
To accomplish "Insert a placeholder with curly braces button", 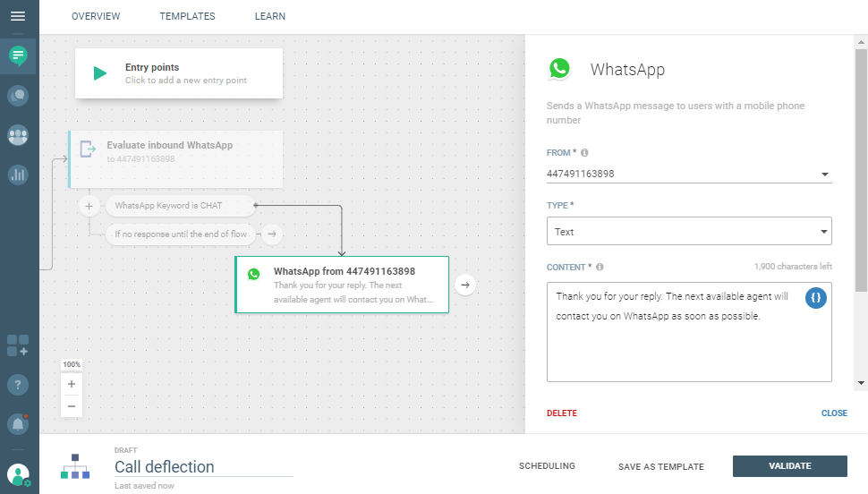I will click(816, 298).
